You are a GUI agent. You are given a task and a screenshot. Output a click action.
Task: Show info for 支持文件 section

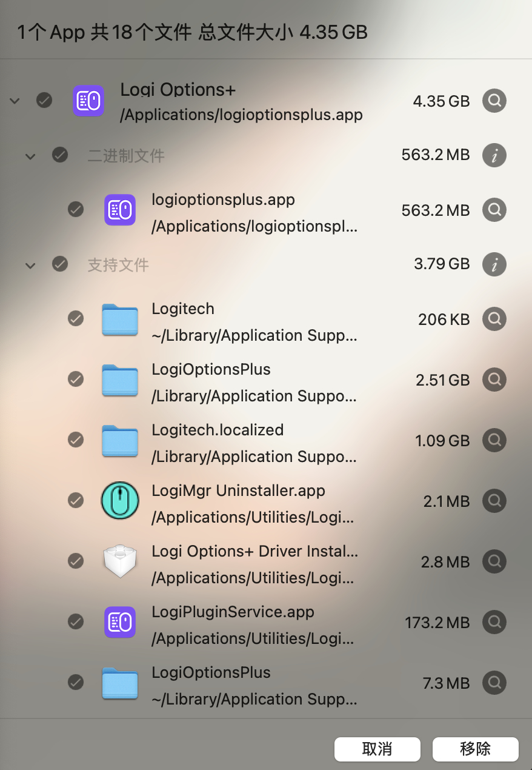(x=494, y=264)
